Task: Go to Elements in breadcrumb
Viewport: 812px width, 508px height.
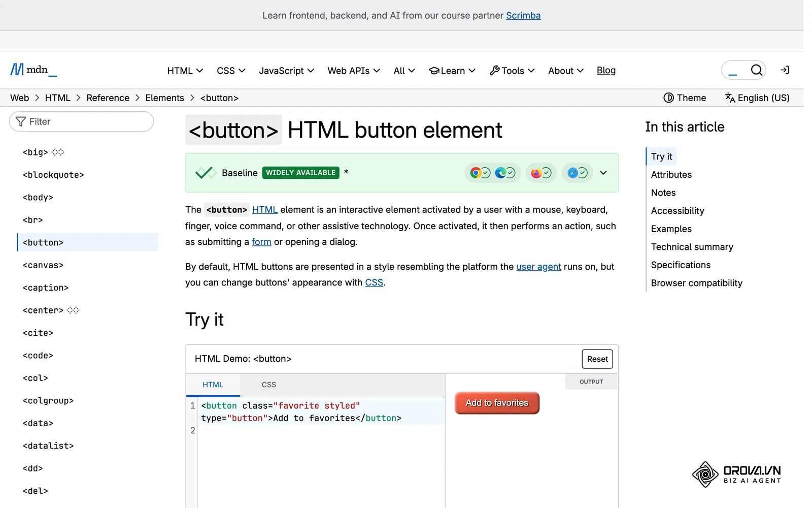Action: click(x=164, y=98)
